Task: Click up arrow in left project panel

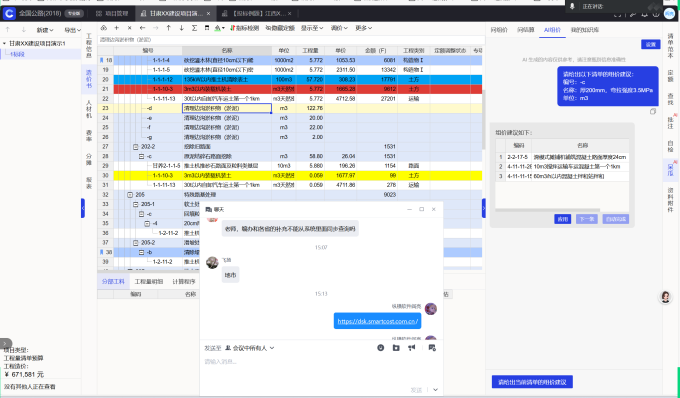Action: [x=7, y=30]
